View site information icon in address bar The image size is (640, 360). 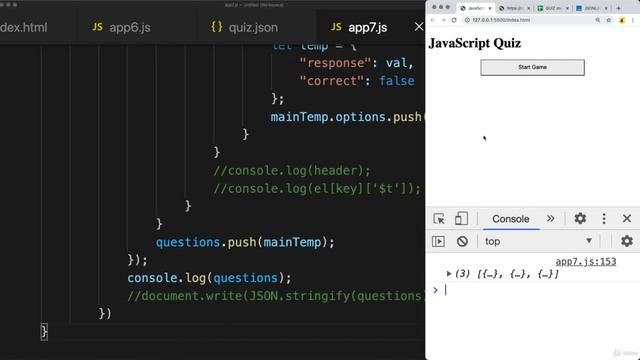point(467,20)
